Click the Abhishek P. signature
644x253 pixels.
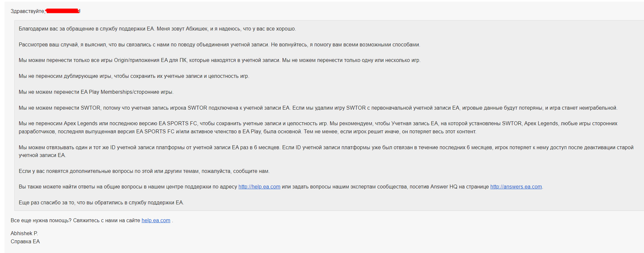pos(24,234)
